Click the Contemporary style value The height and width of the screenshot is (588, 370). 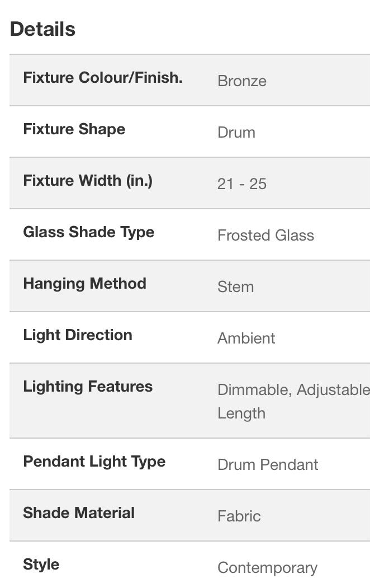(267, 568)
